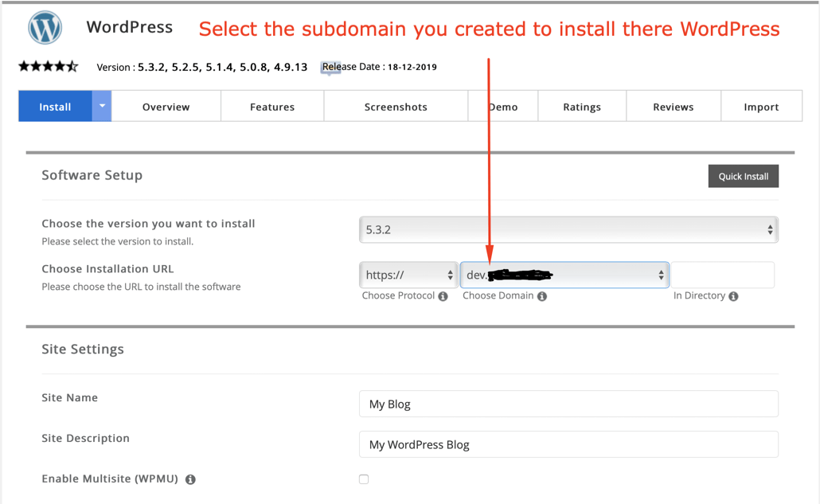Click 'Choose Installation URL' label
The width and height of the screenshot is (820, 504).
click(x=107, y=269)
